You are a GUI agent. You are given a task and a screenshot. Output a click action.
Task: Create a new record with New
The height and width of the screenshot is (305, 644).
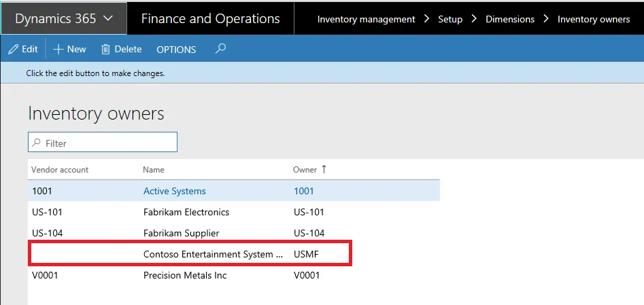point(70,50)
